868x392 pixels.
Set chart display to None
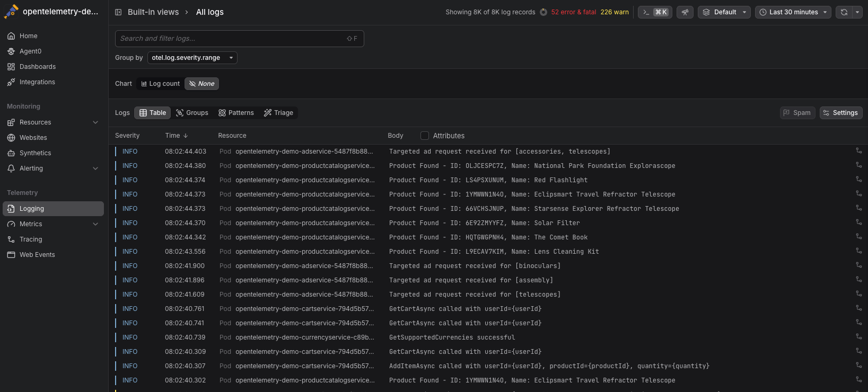(x=202, y=84)
